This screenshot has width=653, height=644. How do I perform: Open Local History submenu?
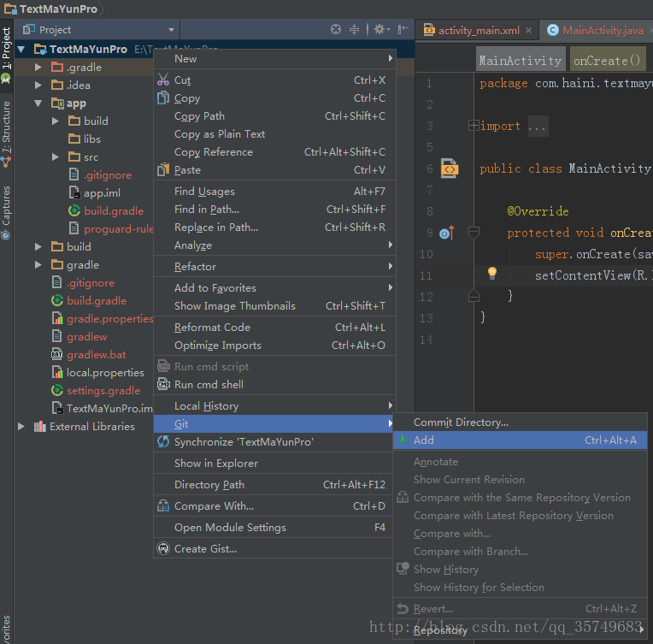click(x=275, y=406)
